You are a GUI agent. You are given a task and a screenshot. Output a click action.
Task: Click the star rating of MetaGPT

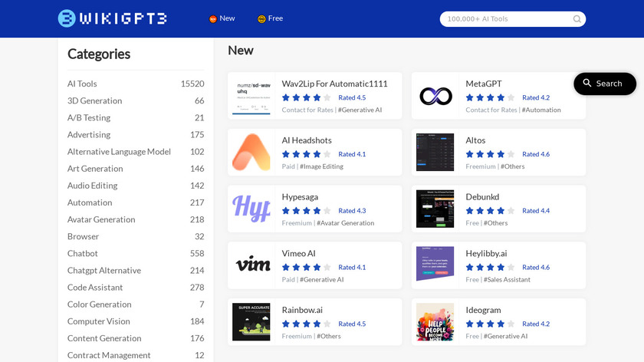tap(491, 98)
